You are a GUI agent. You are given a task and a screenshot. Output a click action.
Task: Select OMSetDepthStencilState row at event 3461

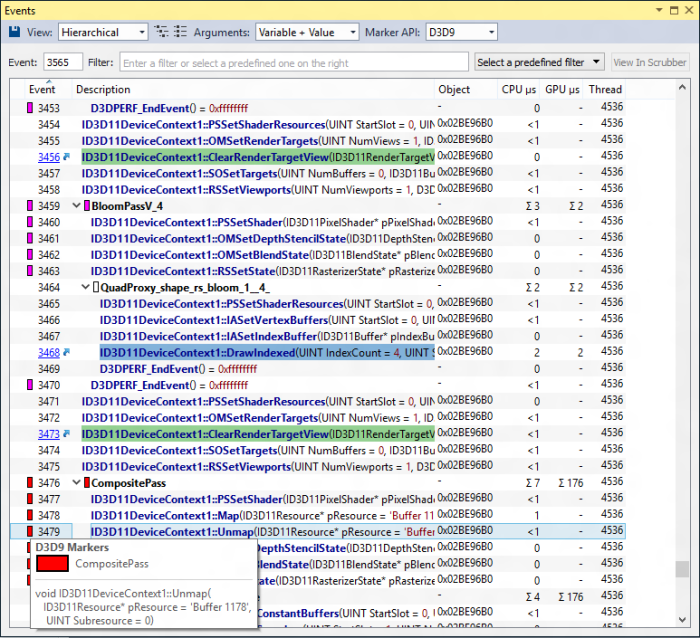(x=318, y=238)
